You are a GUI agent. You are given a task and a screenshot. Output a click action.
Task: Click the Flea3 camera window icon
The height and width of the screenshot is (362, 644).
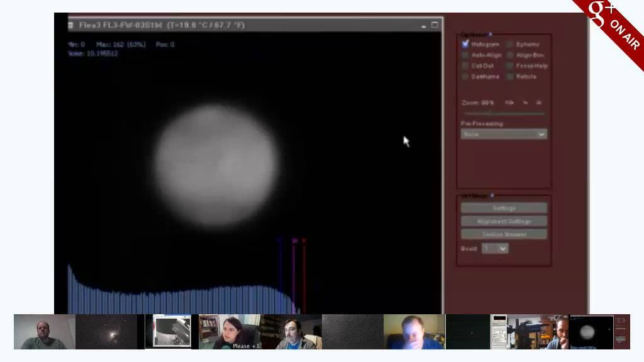click(70, 25)
